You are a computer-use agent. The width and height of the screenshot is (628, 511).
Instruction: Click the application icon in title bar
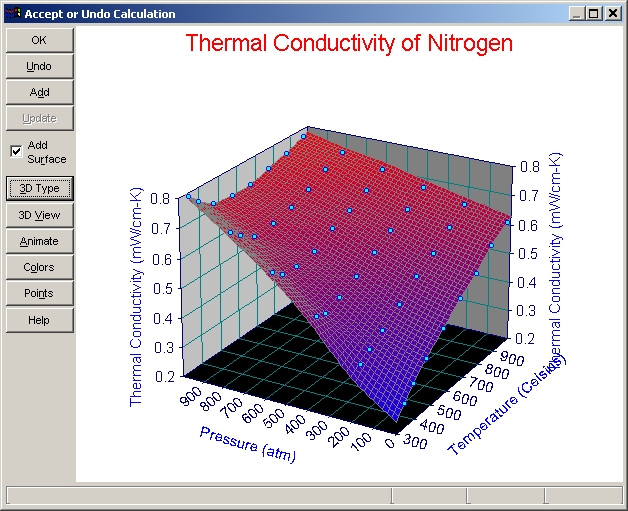(12, 14)
